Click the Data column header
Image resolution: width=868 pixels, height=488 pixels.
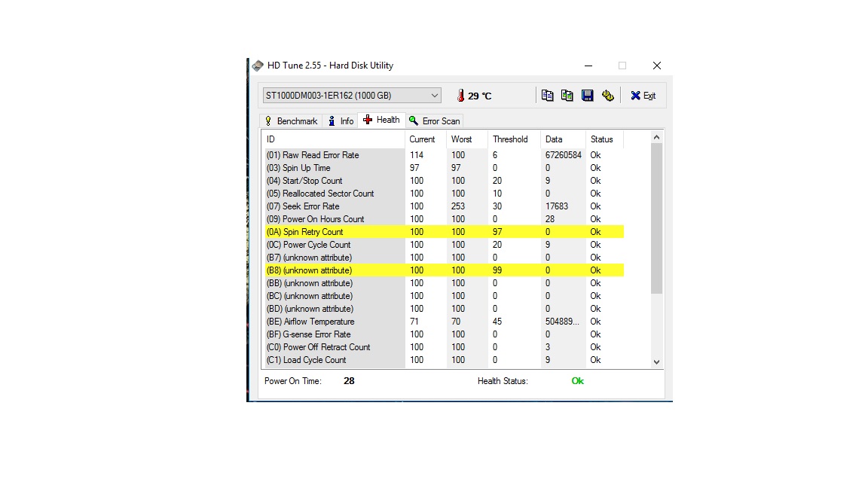point(563,139)
